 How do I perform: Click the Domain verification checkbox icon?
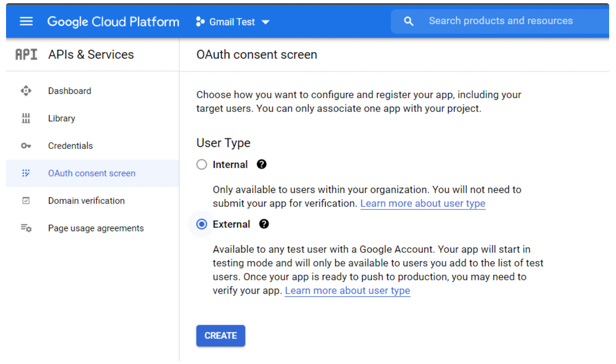(x=26, y=201)
